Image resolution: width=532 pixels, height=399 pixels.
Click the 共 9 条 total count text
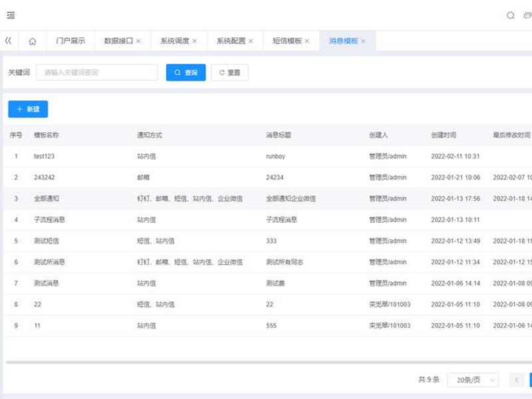[x=429, y=380]
